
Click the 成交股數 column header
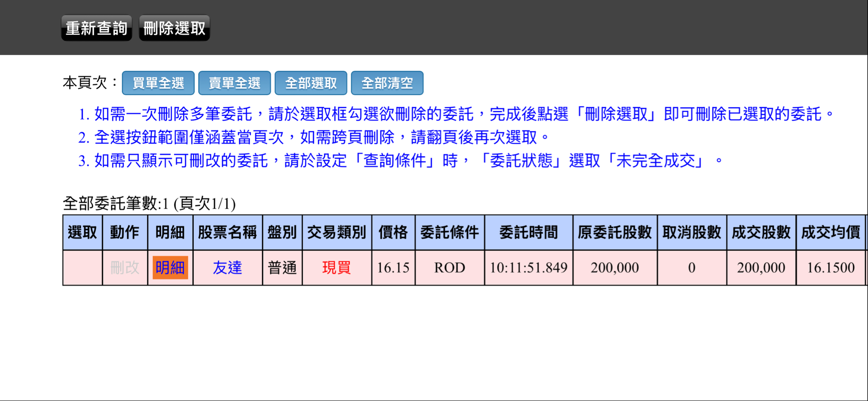tap(761, 232)
